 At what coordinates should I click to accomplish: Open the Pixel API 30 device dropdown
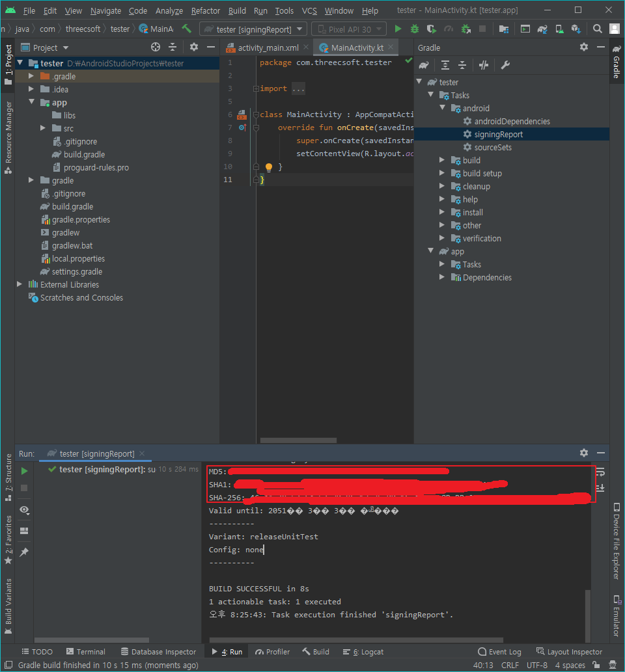tap(349, 29)
